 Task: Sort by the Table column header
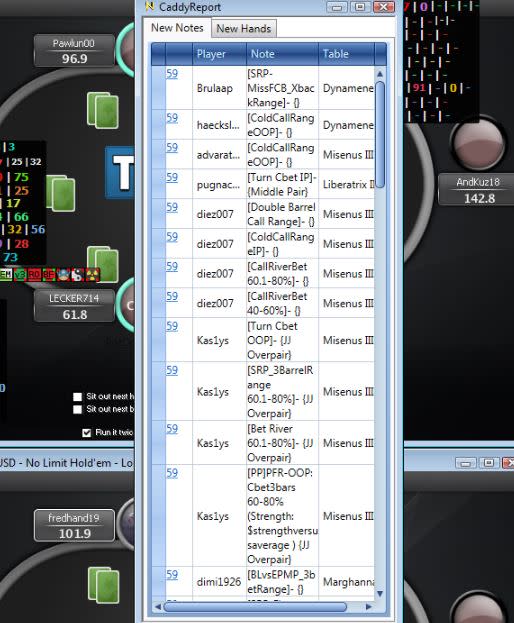(346, 54)
